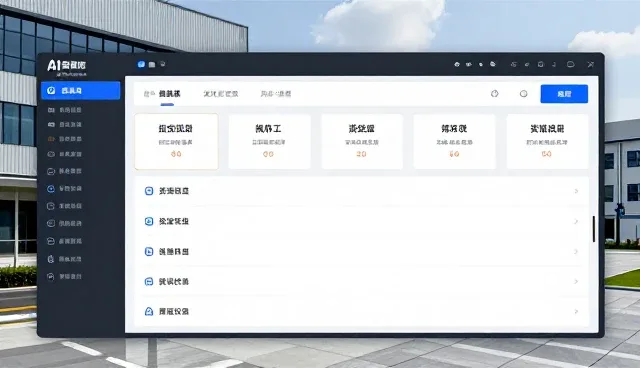Select the highlighted blue sidebar item
Viewport: 640px width, 368px height.
81,91
